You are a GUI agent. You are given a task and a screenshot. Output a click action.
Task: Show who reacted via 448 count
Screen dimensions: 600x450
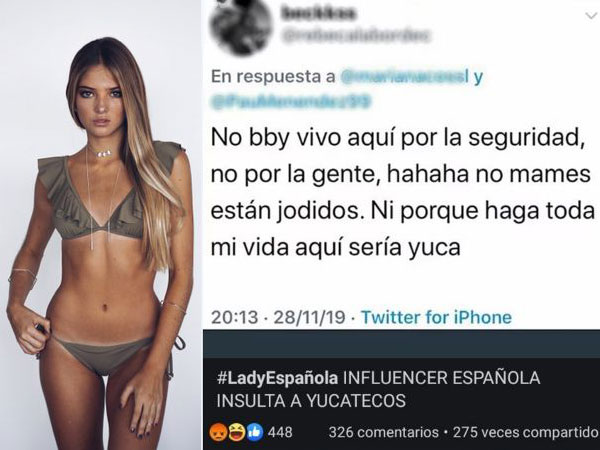(280, 432)
